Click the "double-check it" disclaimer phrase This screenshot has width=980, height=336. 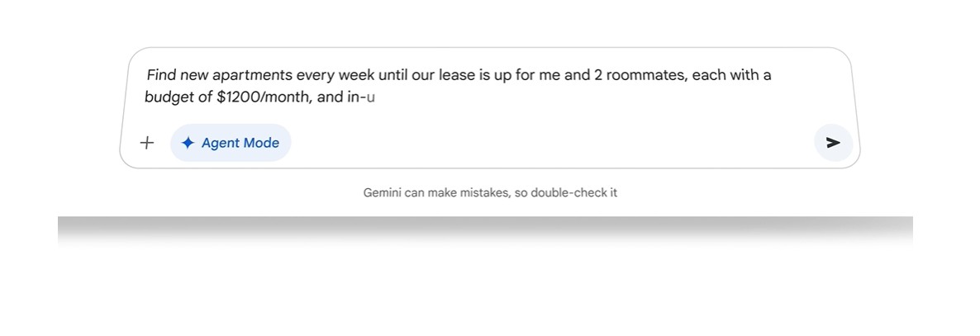point(573,193)
